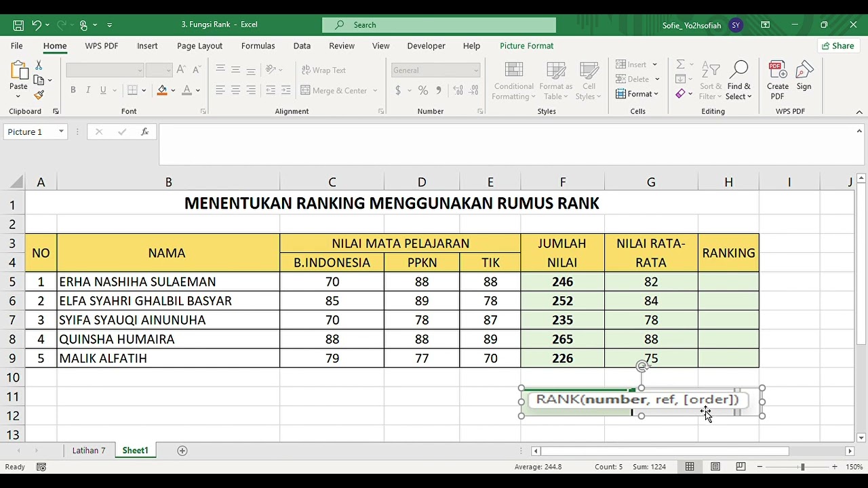Viewport: 868px width, 488px height.
Task: Select the Latihan 7 sheet tab
Action: [89, 451]
